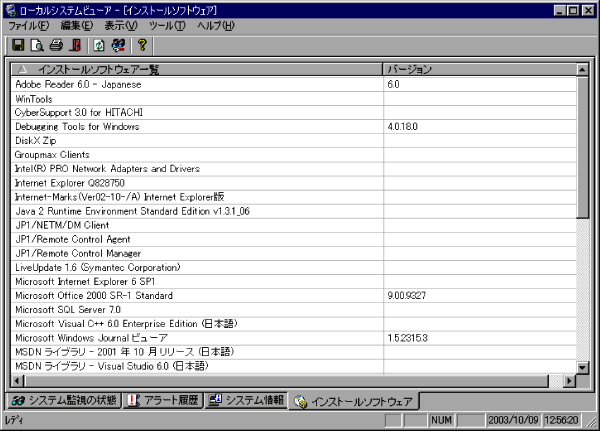Select MSDN ライブラリ 2001年10月リリース row
Screen dimensions: 600x431
(x=294, y=352)
